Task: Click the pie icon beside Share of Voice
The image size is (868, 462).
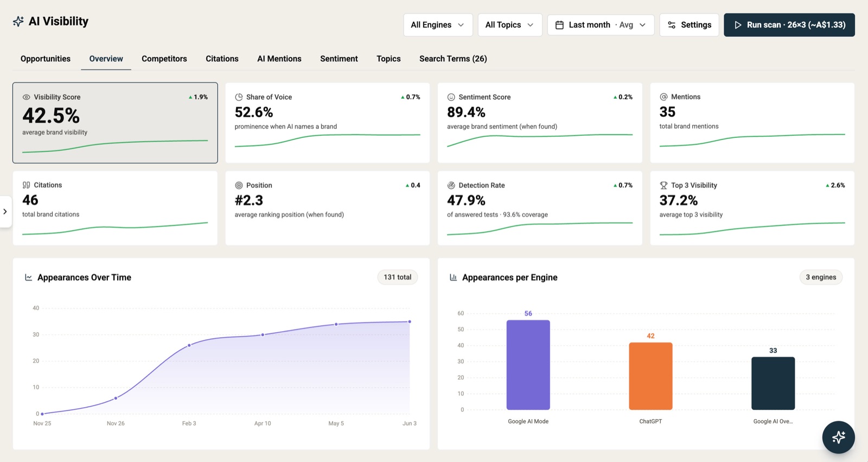Action: click(239, 97)
